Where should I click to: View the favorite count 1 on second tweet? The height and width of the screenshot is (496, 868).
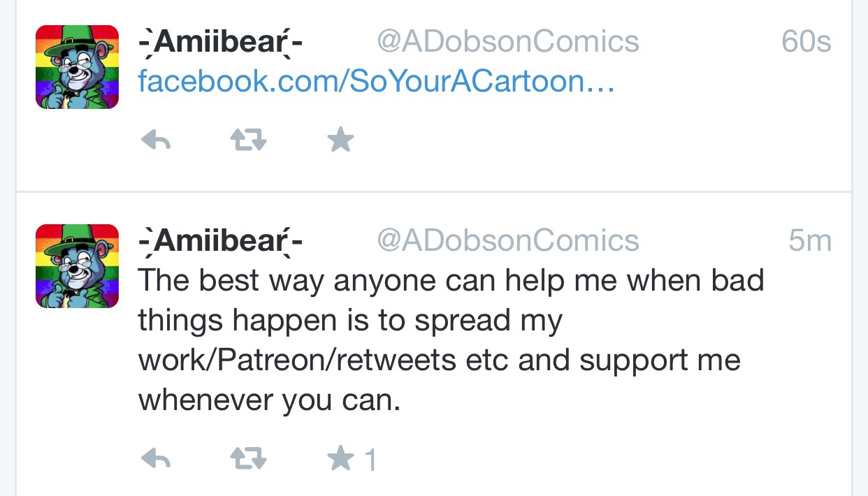[x=370, y=460]
